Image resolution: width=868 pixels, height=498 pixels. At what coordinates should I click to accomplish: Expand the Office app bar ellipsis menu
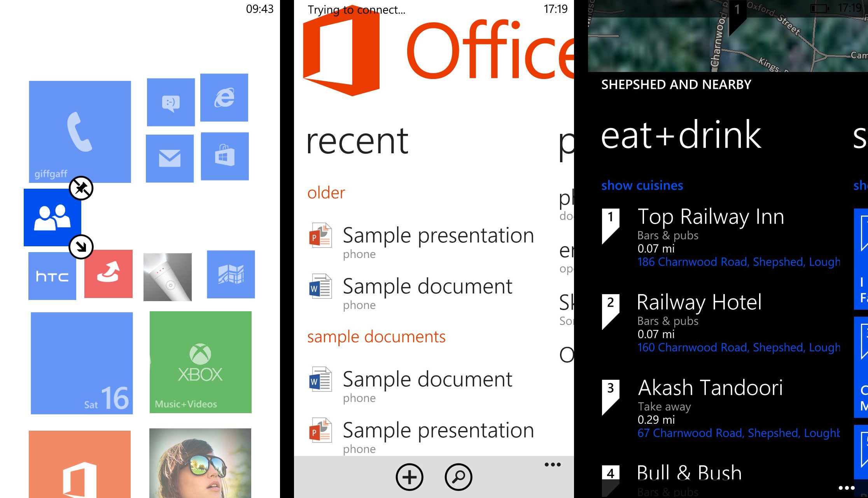(553, 465)
